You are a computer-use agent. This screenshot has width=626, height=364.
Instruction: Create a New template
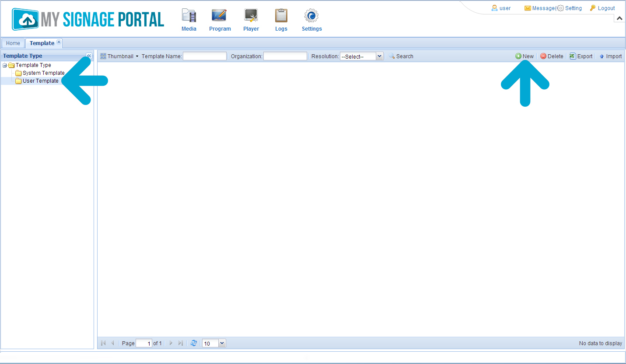click(525, 56)
